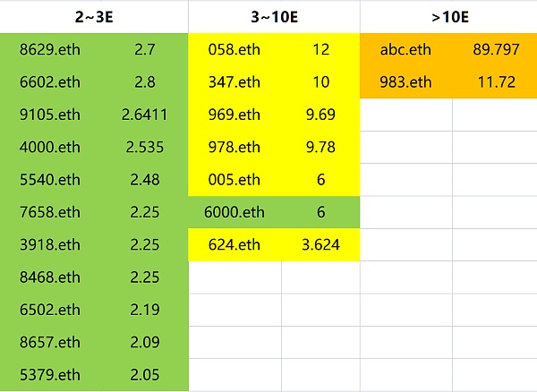Select the 3~10E column header
Viewport: 537px width, 392px height.
click(274, 16)
